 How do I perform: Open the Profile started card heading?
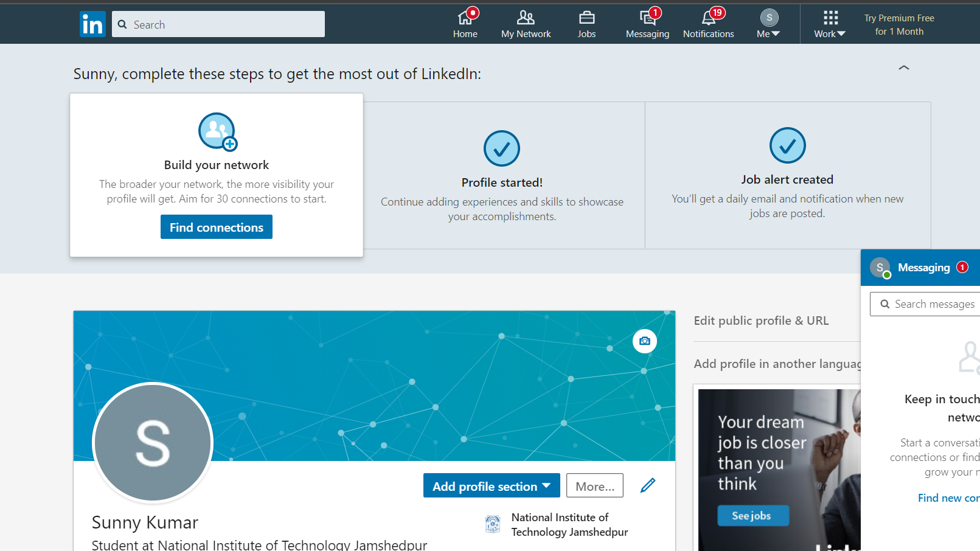click(x=502, y=182)
